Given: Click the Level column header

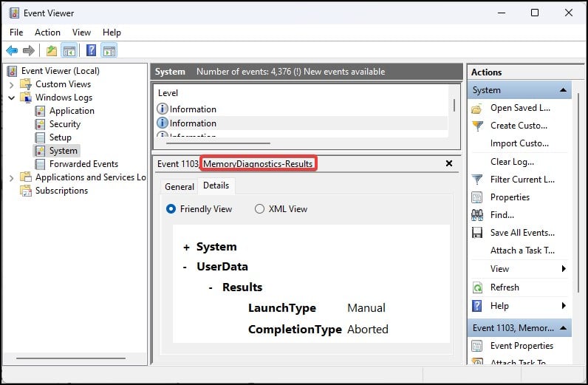Looking at the screenshot, I should pos(168,93).
